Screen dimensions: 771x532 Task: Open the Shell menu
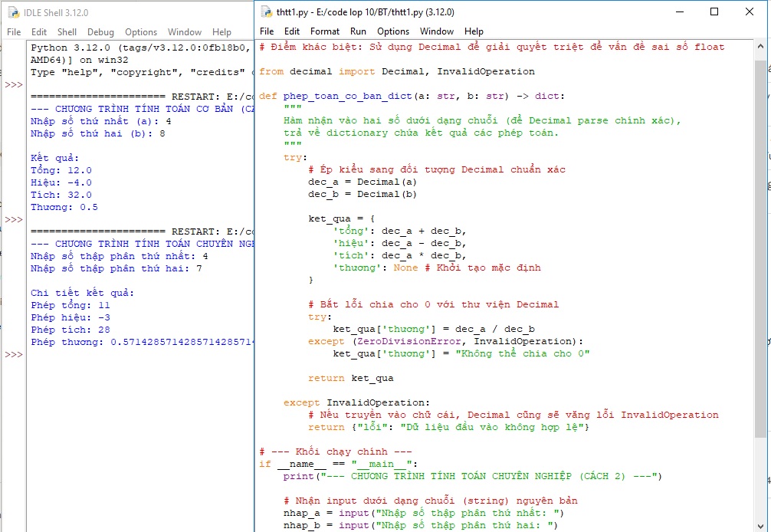tap(66, 31)
